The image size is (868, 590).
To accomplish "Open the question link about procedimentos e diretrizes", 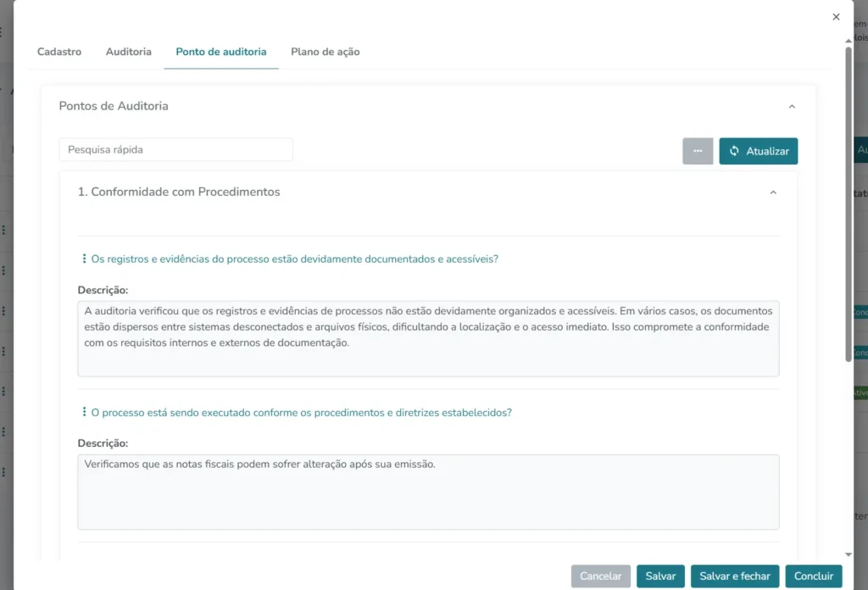I will pos(301,413).
